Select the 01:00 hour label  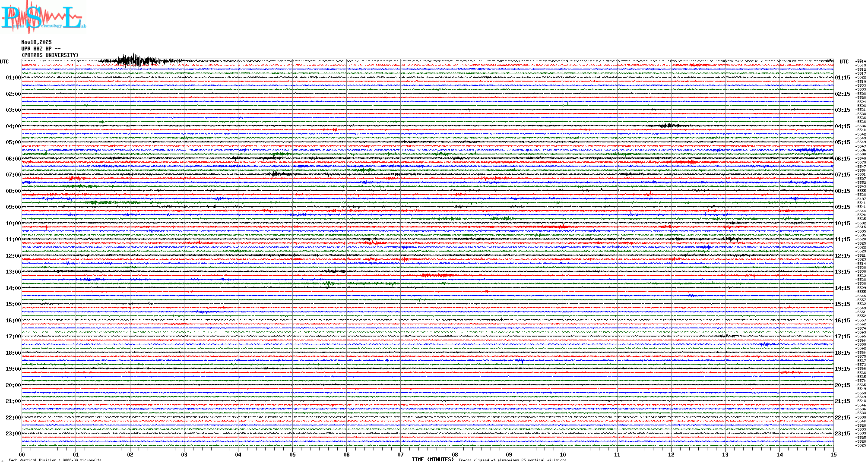(13, 78)
